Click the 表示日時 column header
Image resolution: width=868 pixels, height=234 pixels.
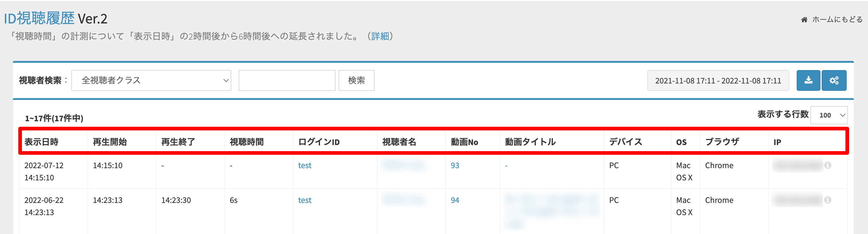point(41,142)
